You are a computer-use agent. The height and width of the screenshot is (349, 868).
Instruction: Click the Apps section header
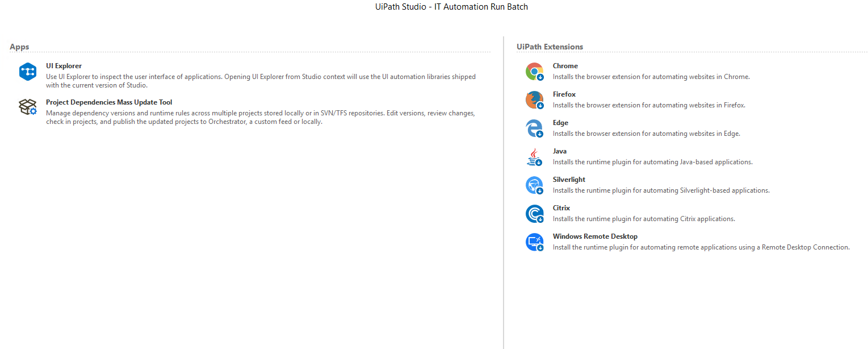pos(19,47)
